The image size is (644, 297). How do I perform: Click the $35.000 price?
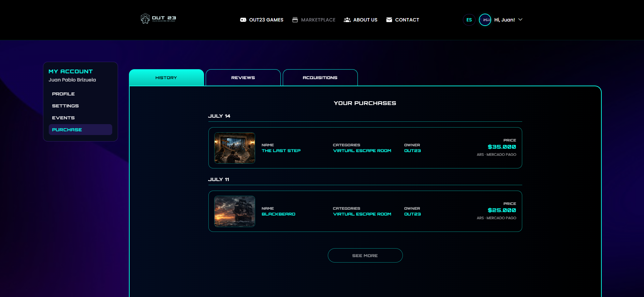tap(502, 147)
